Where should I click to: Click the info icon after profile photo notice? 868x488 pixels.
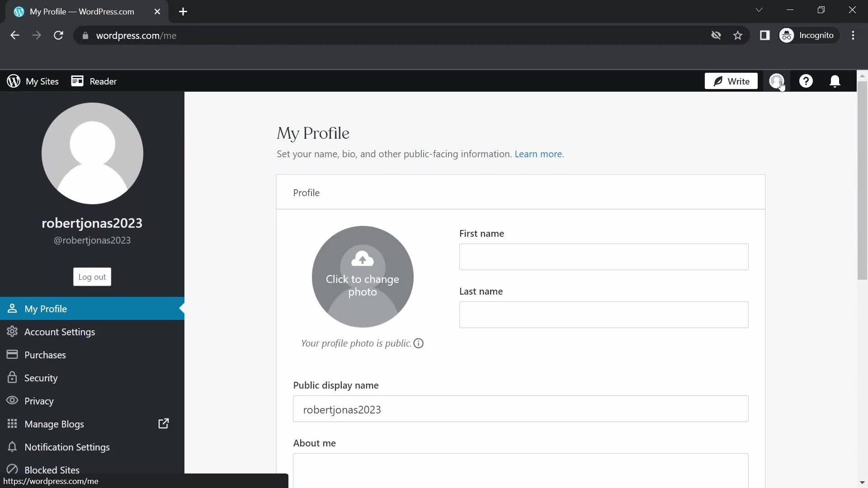(x=418, y=343)
